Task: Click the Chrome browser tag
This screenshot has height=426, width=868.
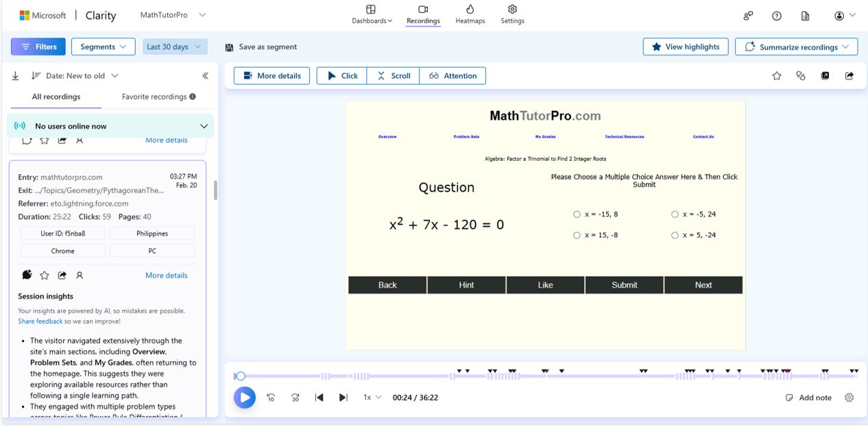Action: (62, 251)
